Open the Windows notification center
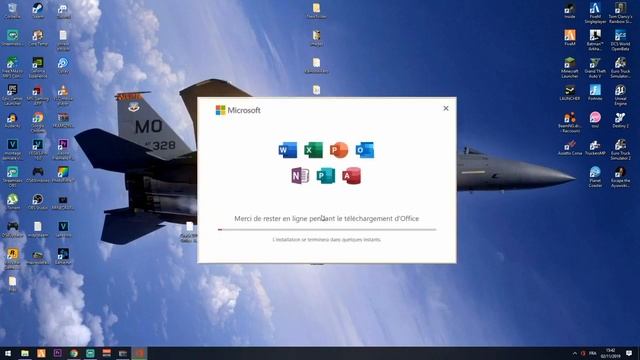Screen dimensions: 640x360 click(629, 353)
